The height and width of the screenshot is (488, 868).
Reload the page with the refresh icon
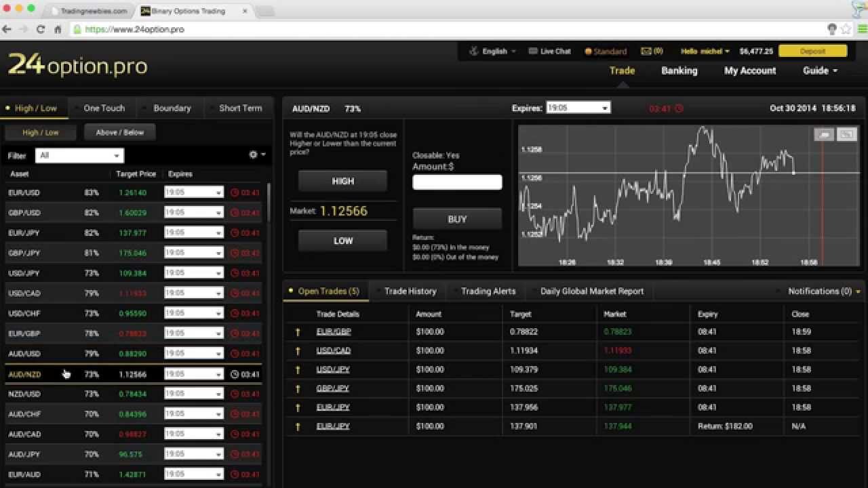41,29
